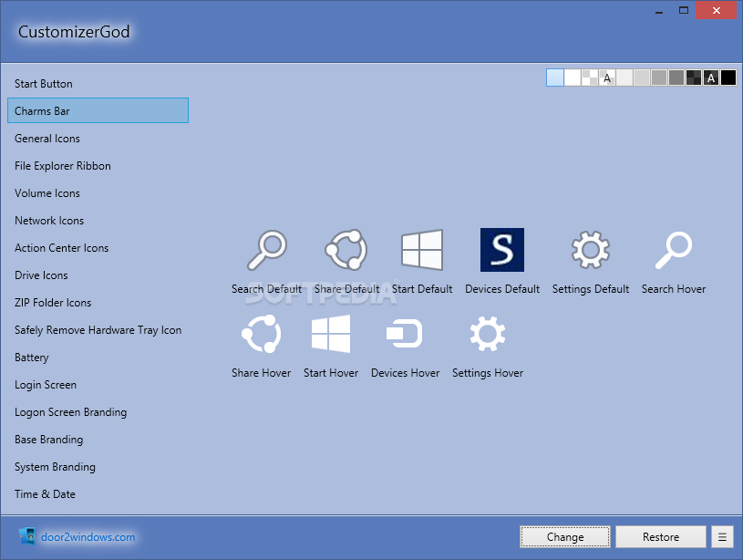The image size is (743, 560).
Task: Open the General Icons section
Action: pos(98,139)
